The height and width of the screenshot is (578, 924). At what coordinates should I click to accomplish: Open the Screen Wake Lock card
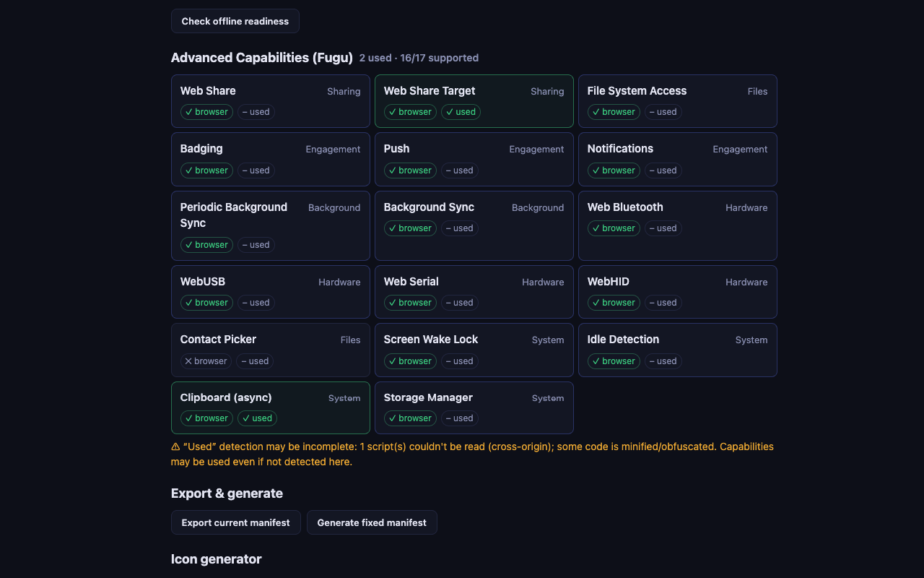pyautogui.click(x=474, y=350)
